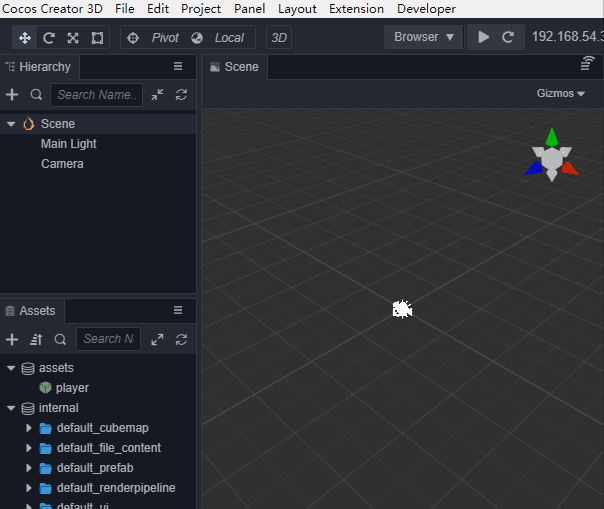The height and width of the screenshot is (509, 604).
Task: Open the Hierarchy panel menu
Action: click(178, 66)
